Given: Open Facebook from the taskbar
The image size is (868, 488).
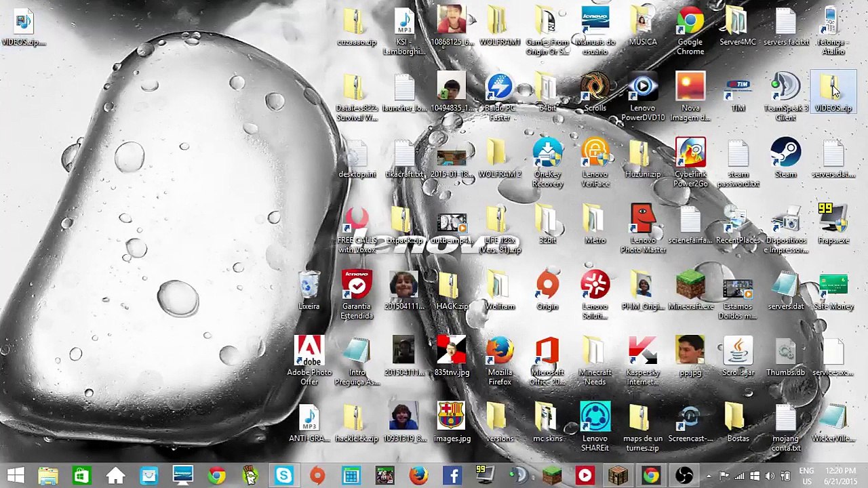Looking at the screenshot, I should coord(452,475).
